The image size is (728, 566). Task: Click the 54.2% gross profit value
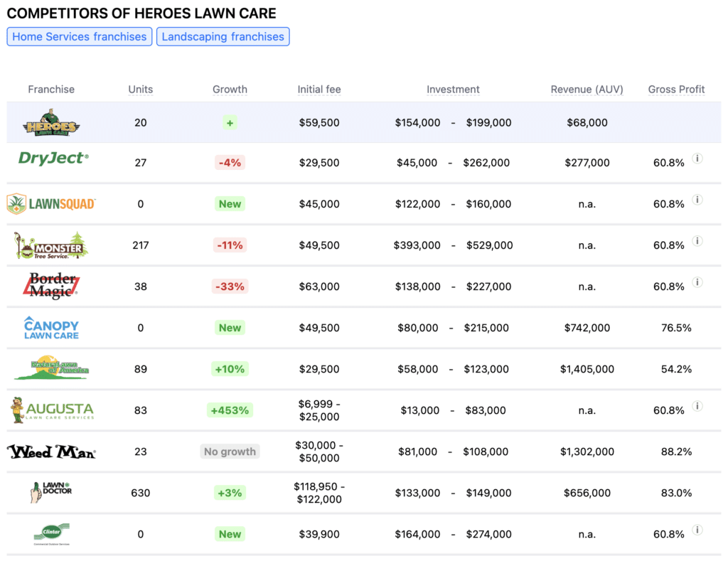pyautogui.click(x=677, y=369)
